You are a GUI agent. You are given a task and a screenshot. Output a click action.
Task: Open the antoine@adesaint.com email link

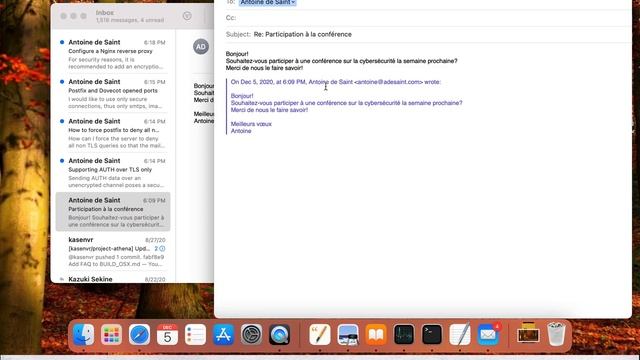tap(389, 82)
